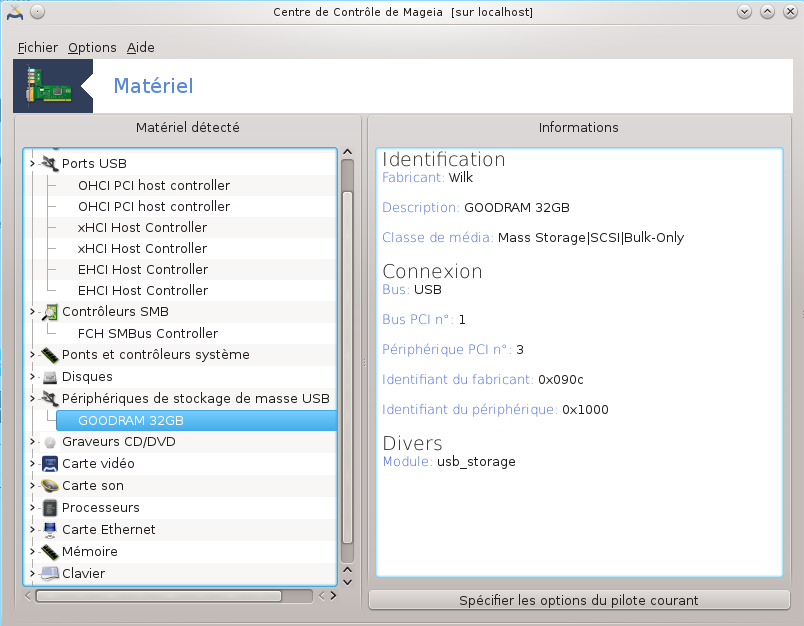Click the Carte vidéo icon
Image resolution: width=804 pixels, height=626 pixels.
(x=50, y=464)
